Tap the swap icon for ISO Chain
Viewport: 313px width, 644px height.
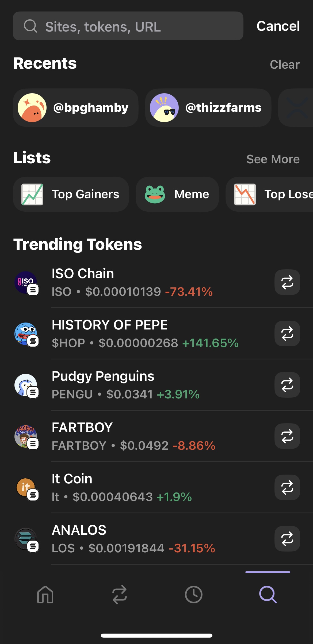tap(287, 282)
